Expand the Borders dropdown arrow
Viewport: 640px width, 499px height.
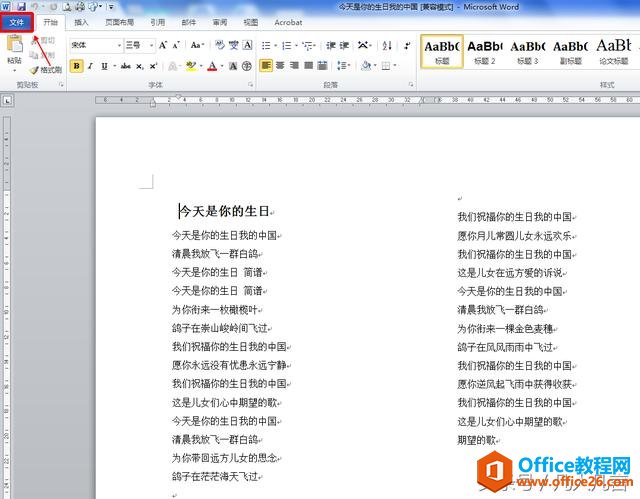[x=395, y=65]
